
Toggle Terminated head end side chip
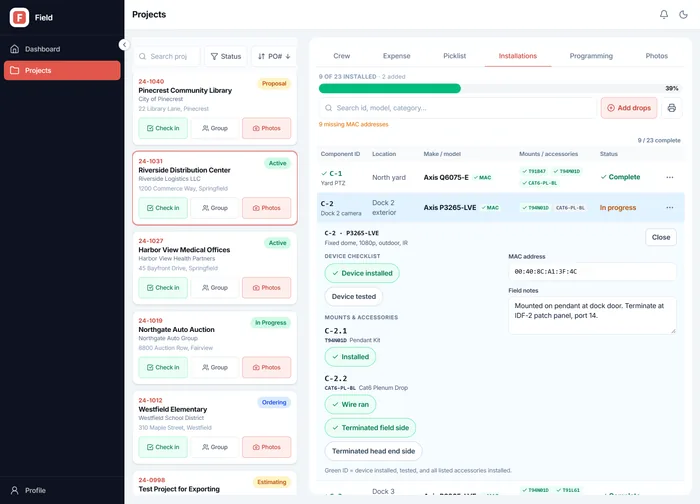[373, 451]
